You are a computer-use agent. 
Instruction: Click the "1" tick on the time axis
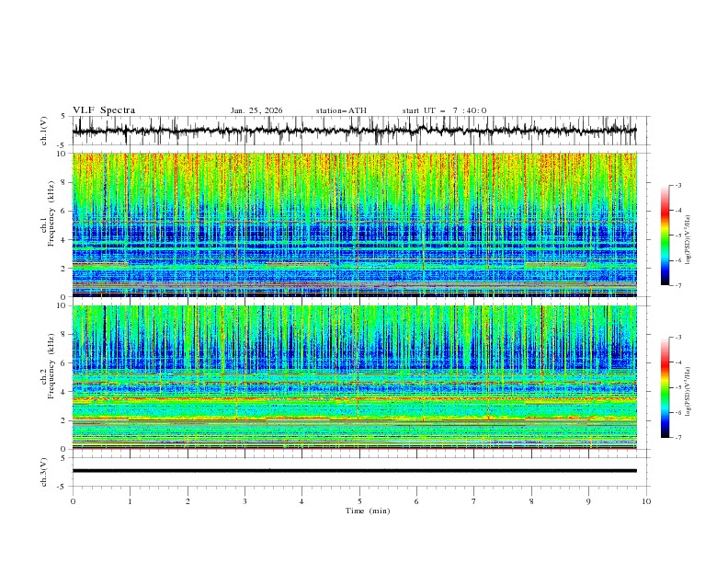click(130, 501)
